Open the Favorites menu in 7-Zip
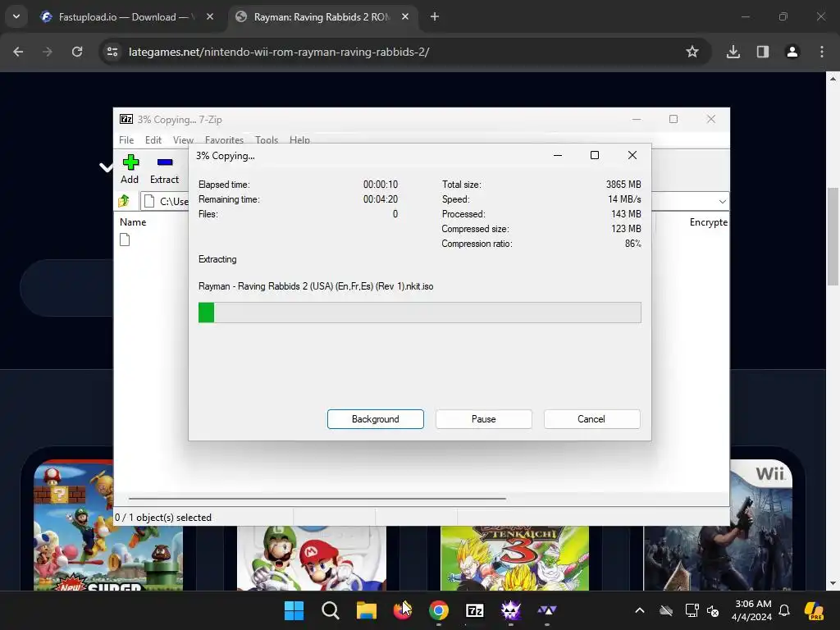This screenshot has width=840, height=630. pos(224,139)
